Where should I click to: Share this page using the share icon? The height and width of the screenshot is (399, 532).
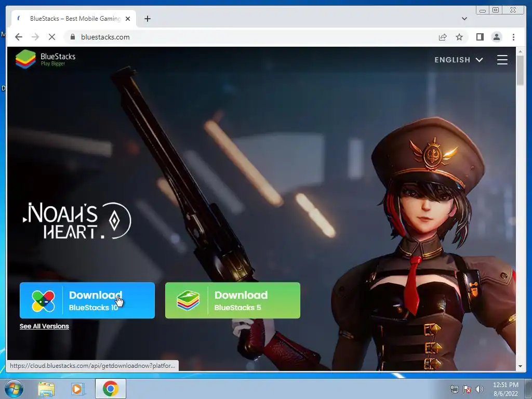tap(443, 37)
